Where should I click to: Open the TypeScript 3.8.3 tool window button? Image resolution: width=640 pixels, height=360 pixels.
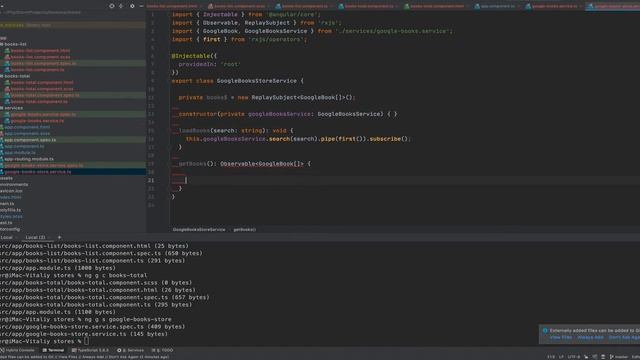pyautogui.click(x=91, y=350)
